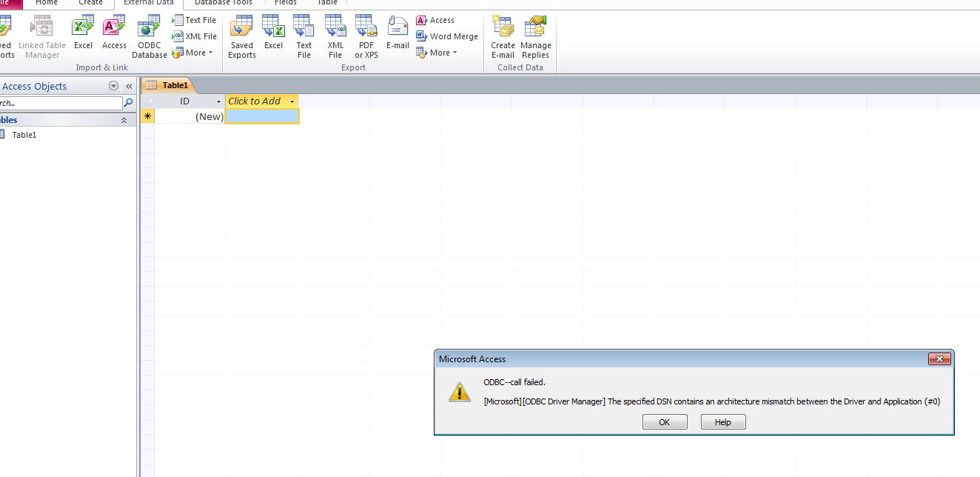Click the (New) ID cell
Viewport: 980px width, 477px height.
click(x=189, y=116)
